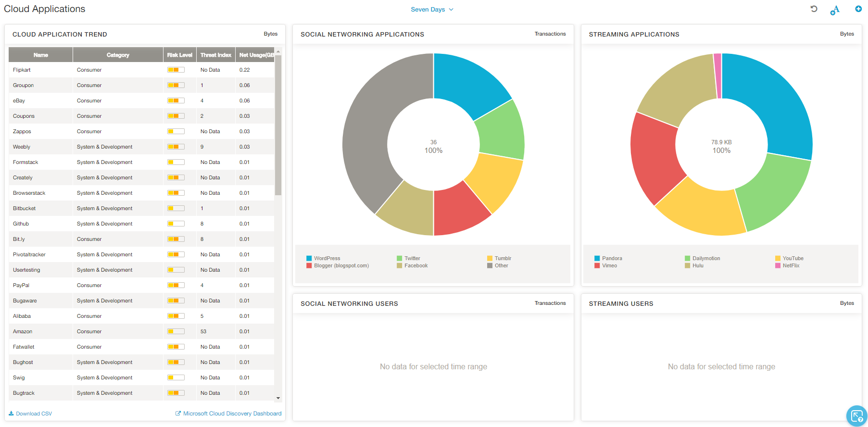The image size is (868, 427).
Task: Click the table scroll down arrow
Action: pyautogui.click(x=278, y=398)
